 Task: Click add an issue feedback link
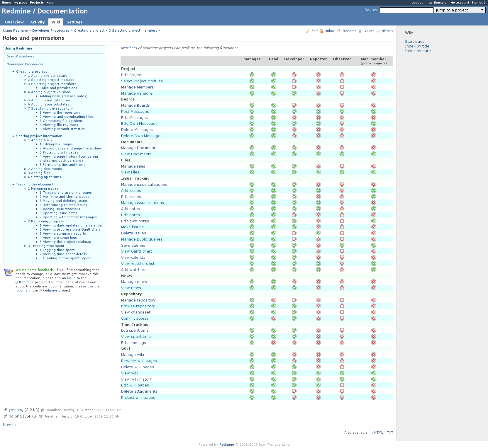pyautogui.click(x=65, y=278)
